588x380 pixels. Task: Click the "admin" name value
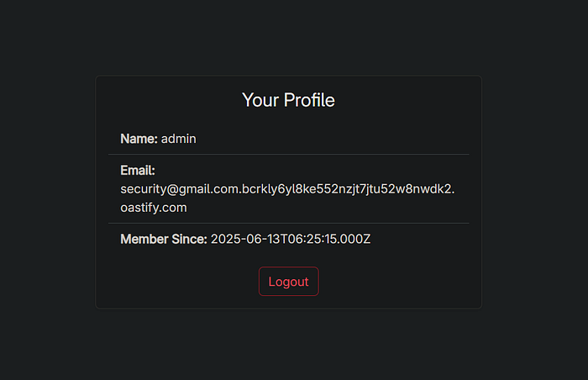tap(178, 139)
